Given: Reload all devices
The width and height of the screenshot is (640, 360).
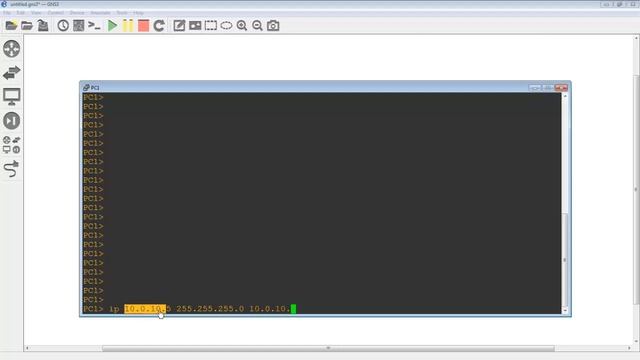Looking at the screenshot, I should coord(159,26).
